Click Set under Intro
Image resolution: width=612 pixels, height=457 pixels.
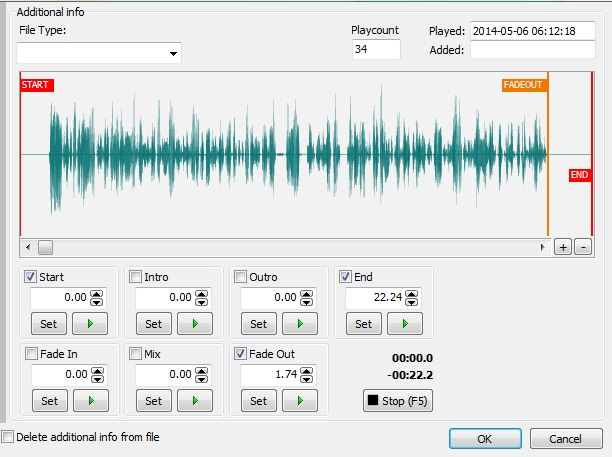pyautogui.click(x=153, y=324)
